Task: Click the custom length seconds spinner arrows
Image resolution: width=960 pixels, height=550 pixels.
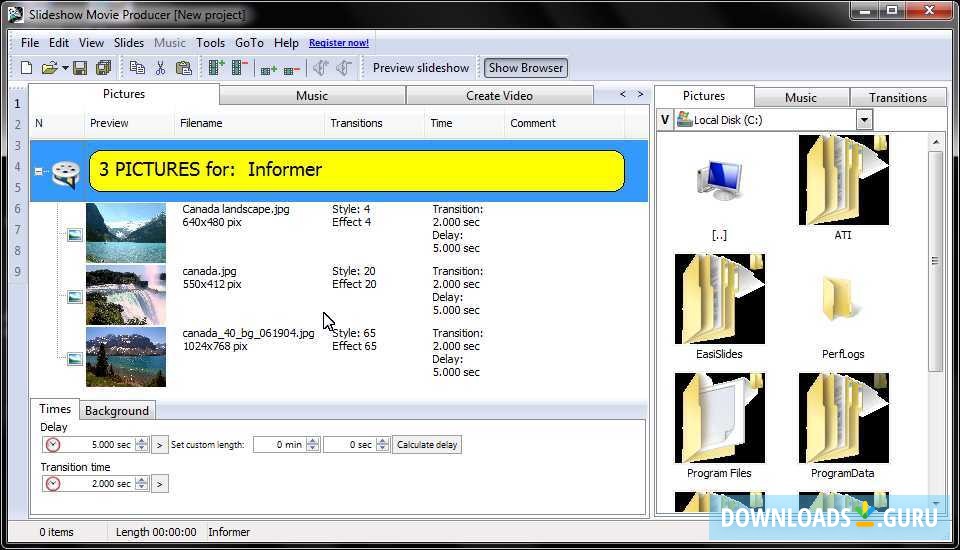Action: (x=382, y=445)
